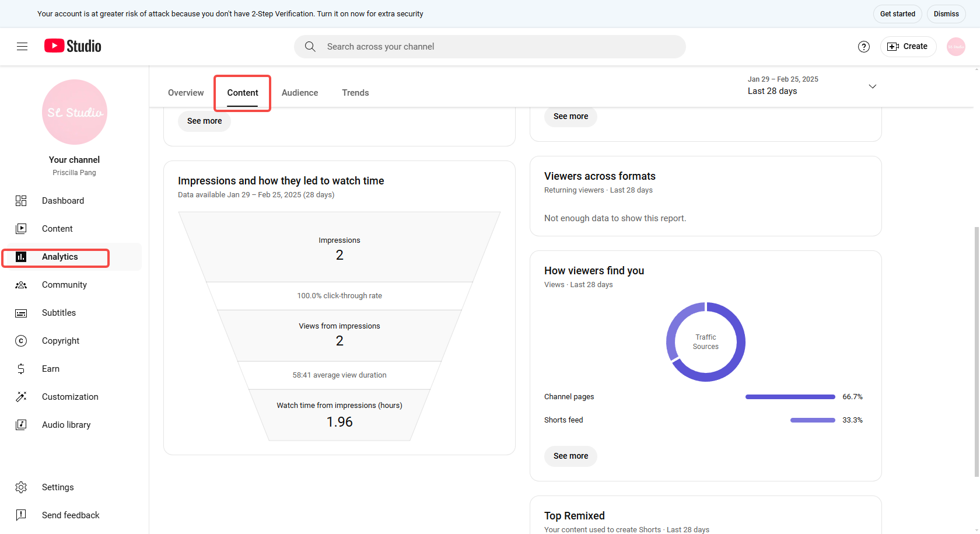Click the search across your channel field
The width and height of the screenshot is (980, 534).
point(490,46)
